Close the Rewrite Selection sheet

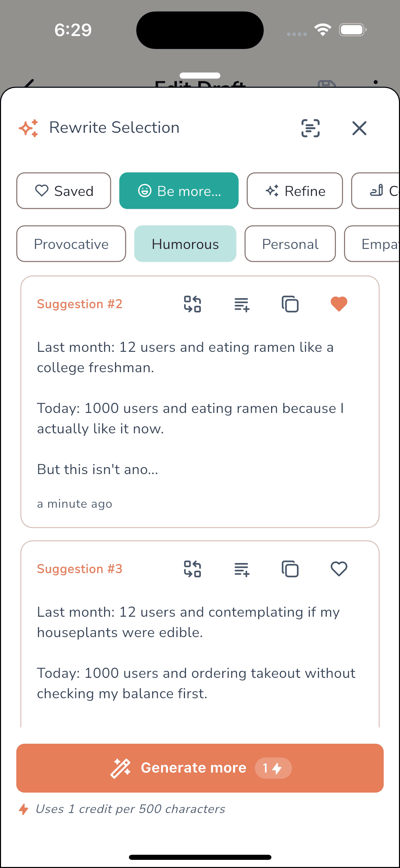pos(359,128)
